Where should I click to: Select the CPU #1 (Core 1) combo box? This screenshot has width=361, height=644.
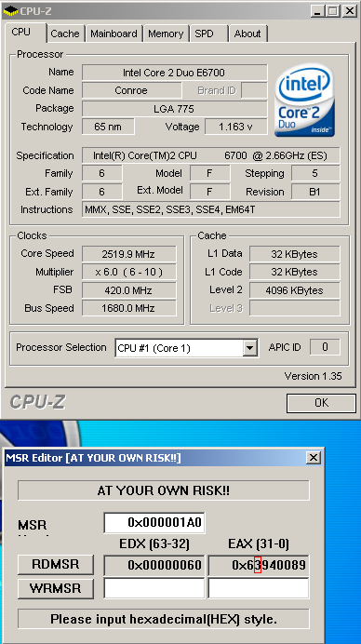point(186,348)
